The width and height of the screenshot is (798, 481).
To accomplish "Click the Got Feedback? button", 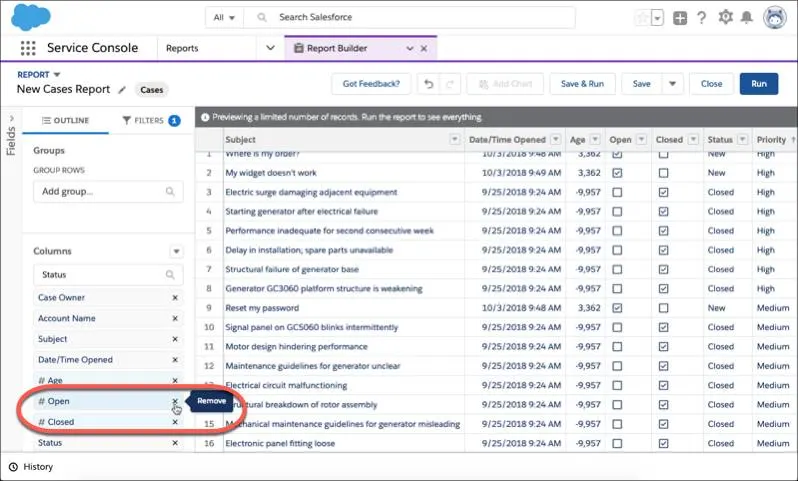I will (x=371, y=84).
